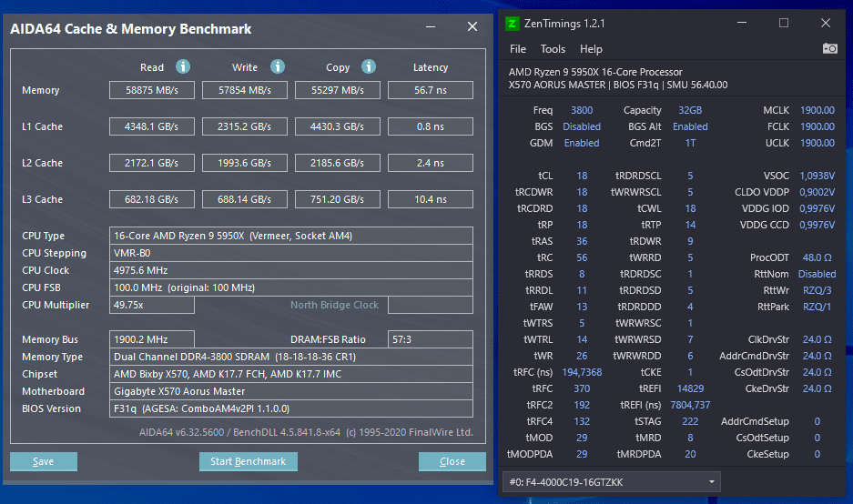Open the File menu in ZenTimings
This screenshot has width=853, height=504.
pyautogui.click(x=517, y=49)
